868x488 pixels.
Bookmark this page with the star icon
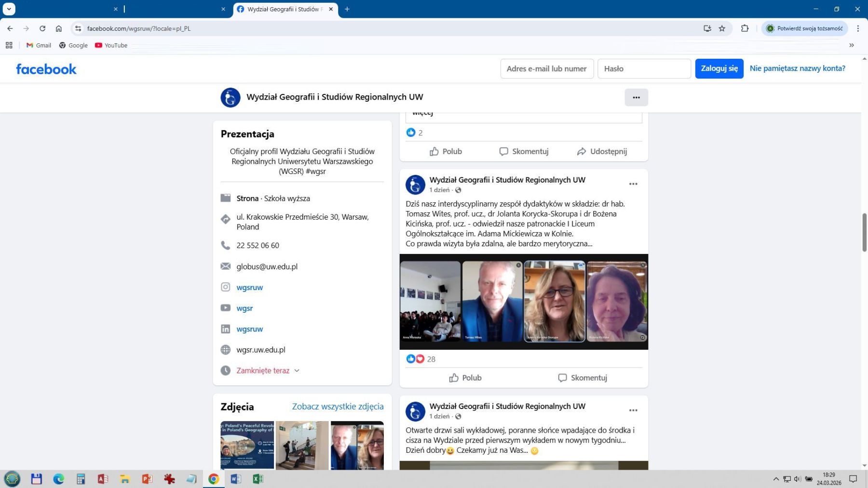722,28
